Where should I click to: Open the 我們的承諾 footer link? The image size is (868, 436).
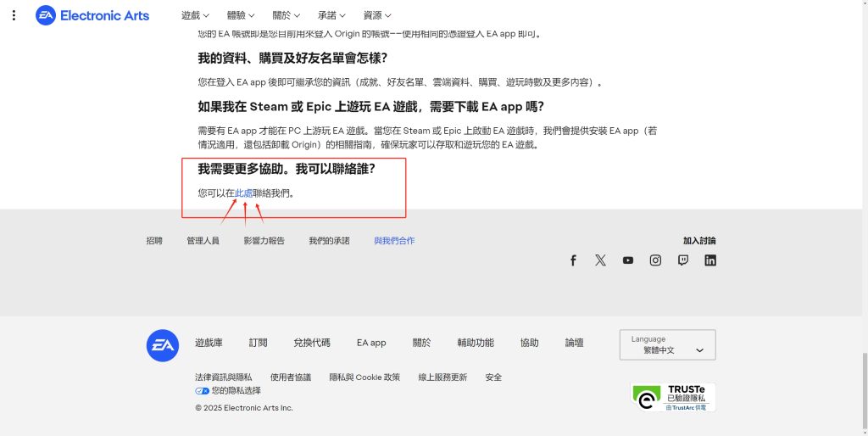click(x=330, y=240)
